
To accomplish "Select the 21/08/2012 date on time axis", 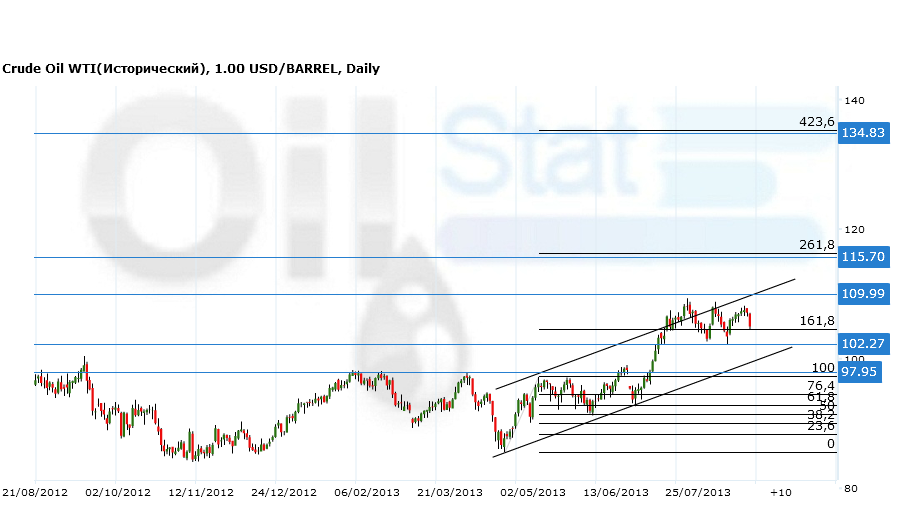I will (34, 493).
